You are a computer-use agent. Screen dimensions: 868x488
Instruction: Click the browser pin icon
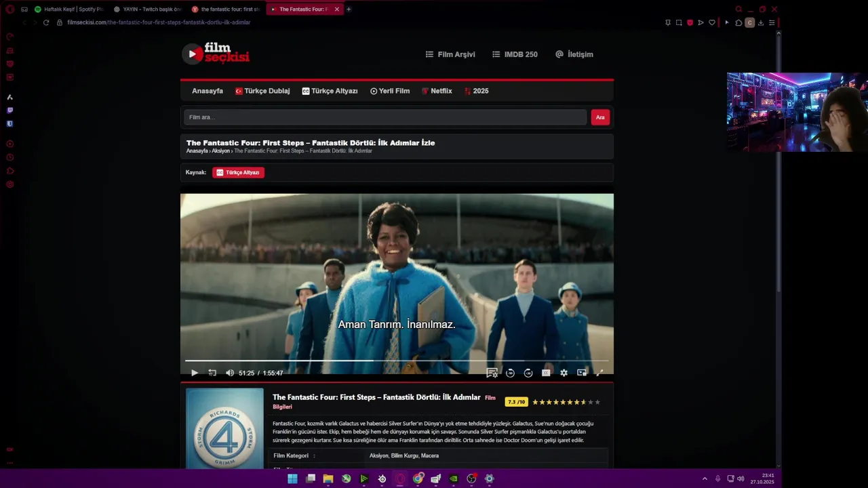click(668, 22)
